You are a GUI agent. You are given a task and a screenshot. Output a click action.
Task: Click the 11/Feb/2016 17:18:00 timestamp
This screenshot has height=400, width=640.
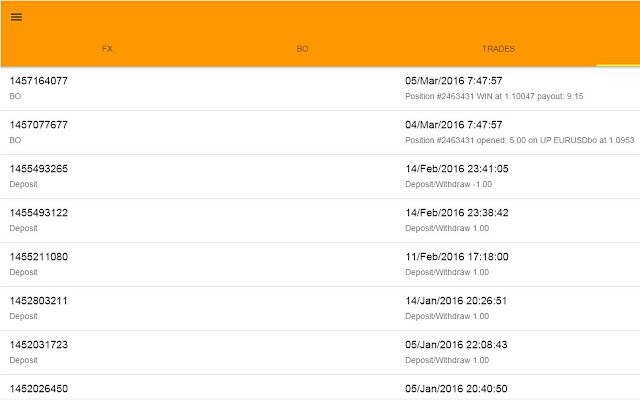point(457,257)
